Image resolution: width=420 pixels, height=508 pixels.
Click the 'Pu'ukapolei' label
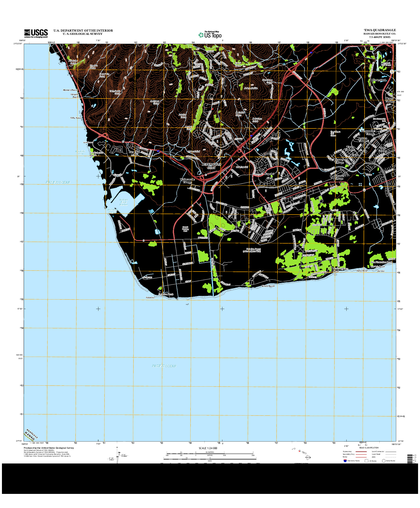click(x=242, y=167)
